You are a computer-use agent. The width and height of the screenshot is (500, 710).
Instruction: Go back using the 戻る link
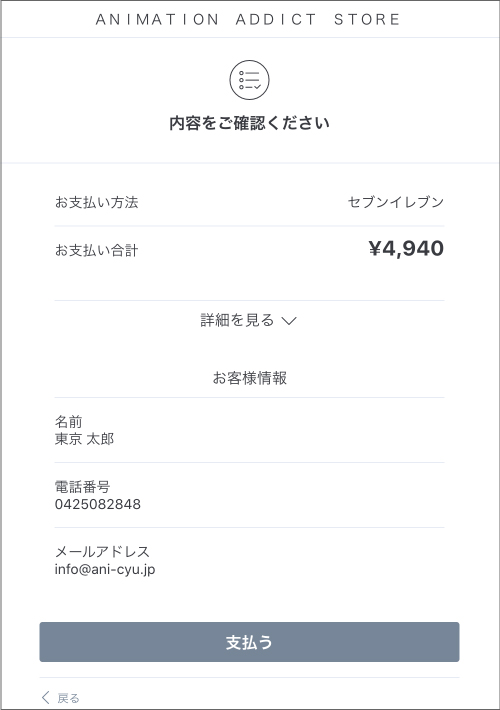pyautogui.click(x=61, y=698)
